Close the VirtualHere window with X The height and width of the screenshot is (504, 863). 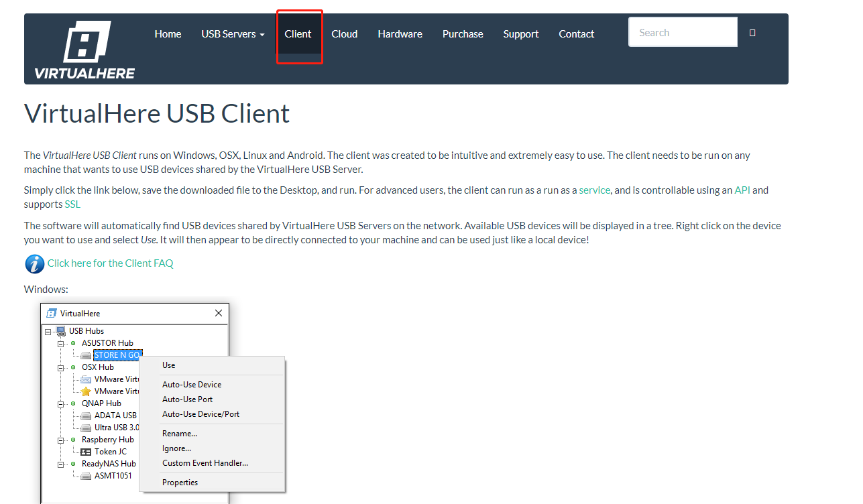click(218, 313)
